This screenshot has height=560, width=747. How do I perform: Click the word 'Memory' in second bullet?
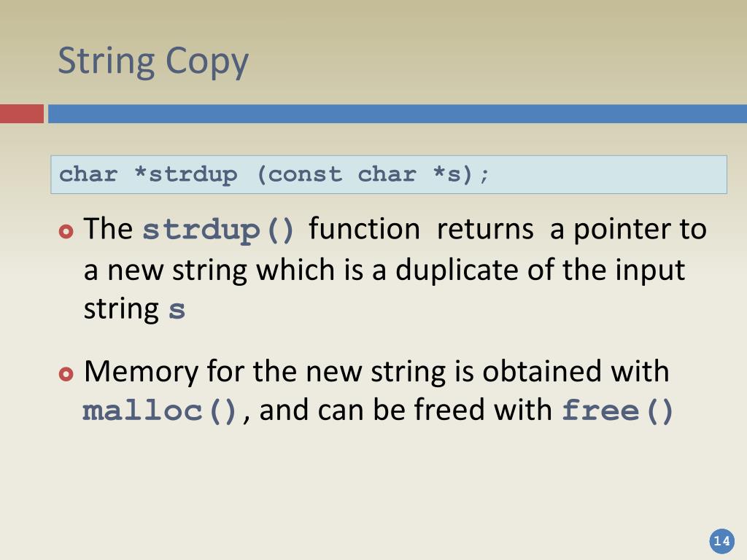[141, 371]
